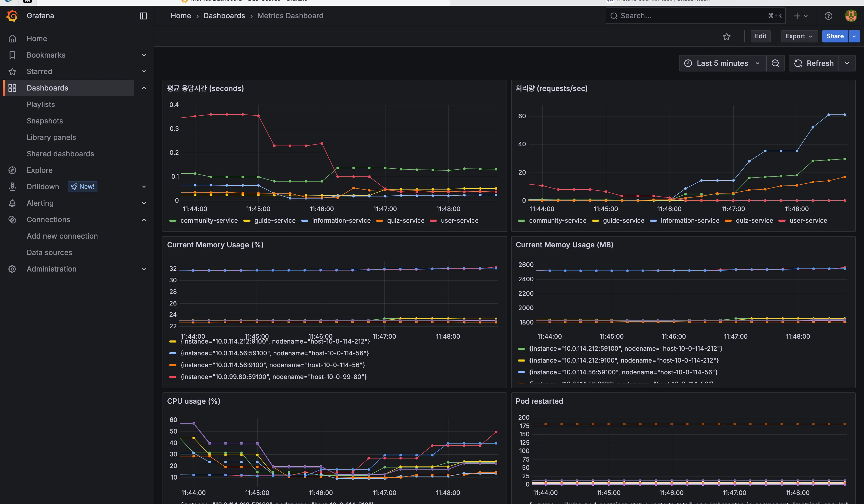The image size is (864, 504).
Task: Open Alerting via the bell icon
Action: pyautogui.click(x=12, y=203)
